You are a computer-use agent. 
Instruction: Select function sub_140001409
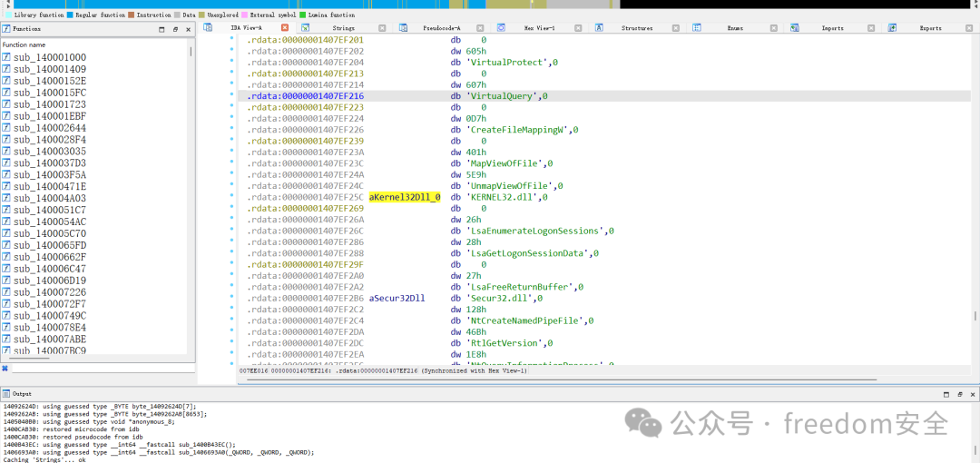click(x=50, y=69)
